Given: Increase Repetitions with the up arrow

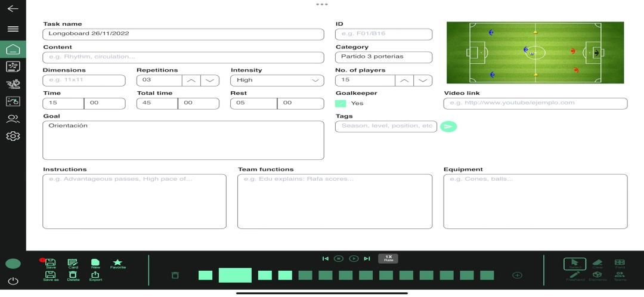Looking at the screenshot, I should tap(191, 81).
